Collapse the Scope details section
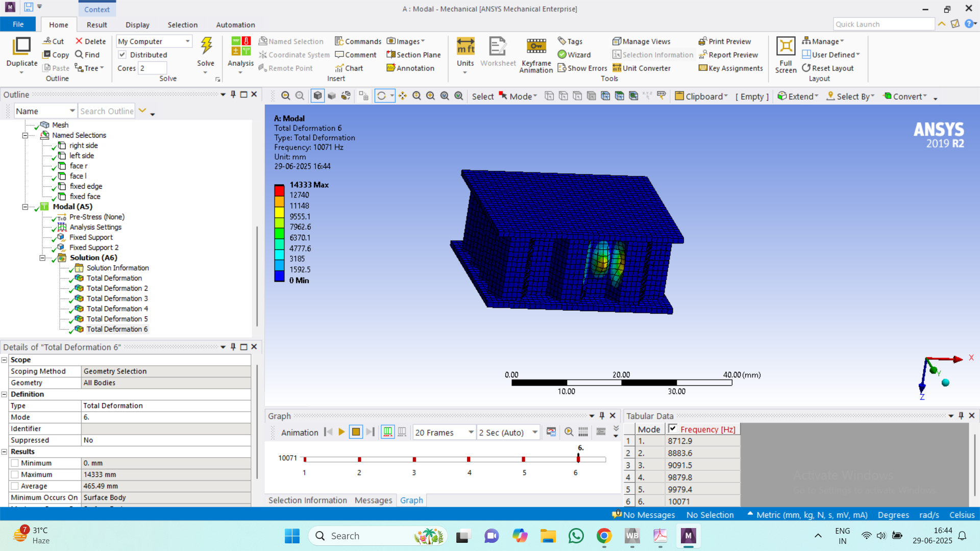Image resolution: width=980 pixels, height=551 pixels. [4, 360]
